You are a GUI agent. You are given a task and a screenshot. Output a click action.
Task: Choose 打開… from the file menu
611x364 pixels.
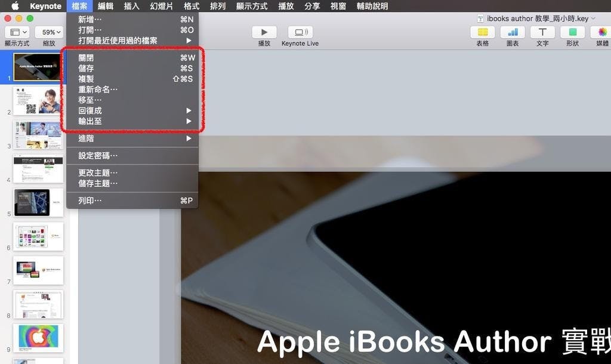tap(132, 30)
